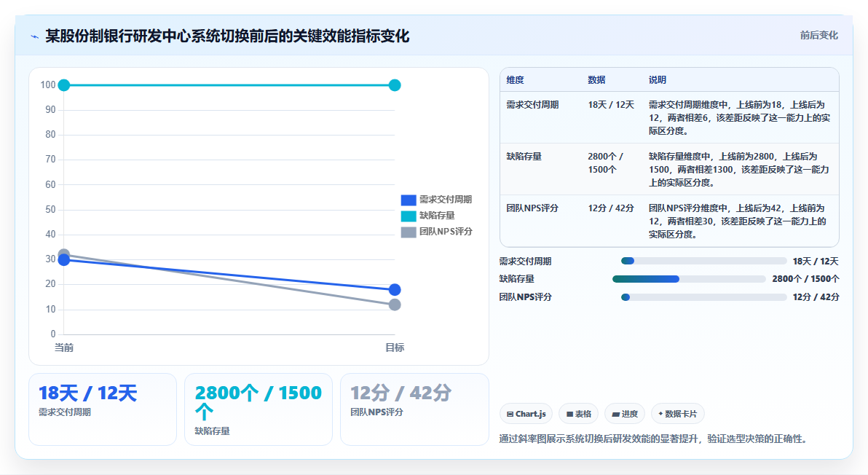Click 需求交付周期 table row label
Screen dimensions: 868x475
pos(532,105)
